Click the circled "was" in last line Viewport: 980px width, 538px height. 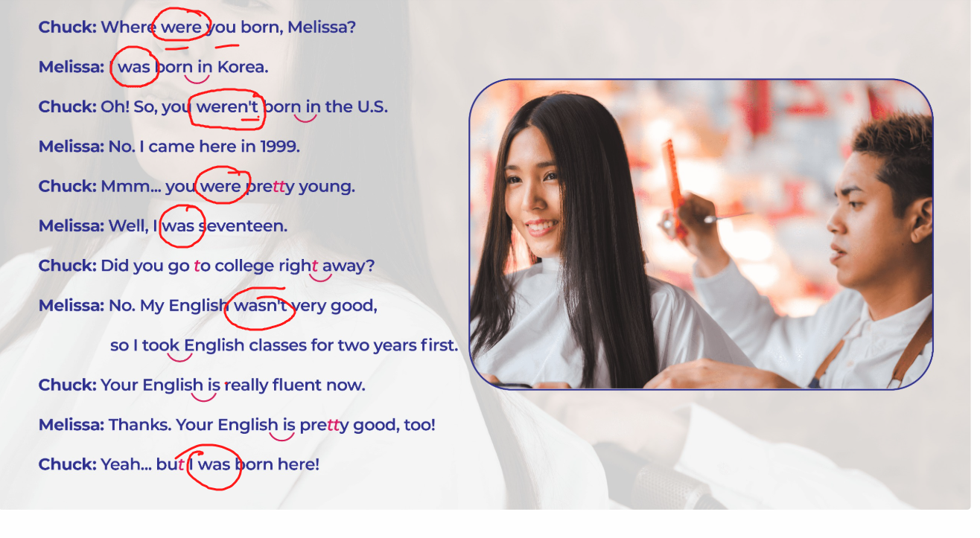(x=214, y=465)
